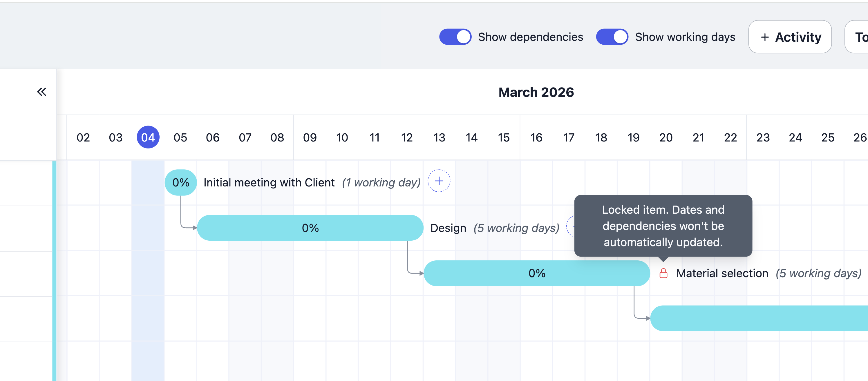Image resolution: width=868 pixels, height=381 pixels.
Task: Collapse the sidebar with double chevron icon
Action: coord(41,92)
